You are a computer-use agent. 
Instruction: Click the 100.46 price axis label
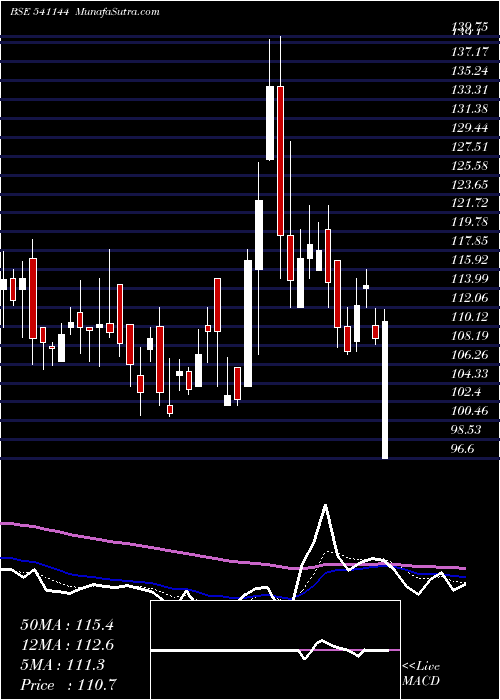pyautogui.click(x=471, y=412)
